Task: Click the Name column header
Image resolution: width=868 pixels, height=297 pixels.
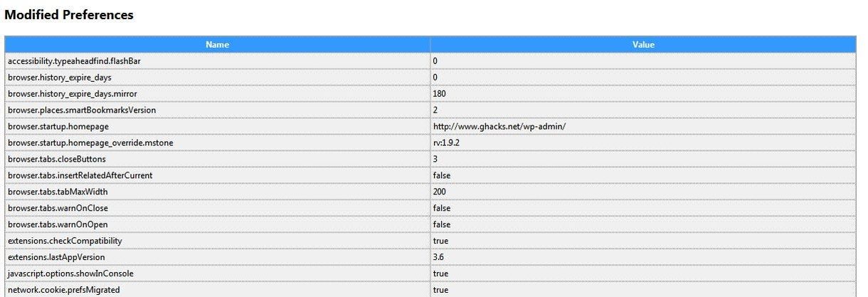Action: click(x=217, y=44)
